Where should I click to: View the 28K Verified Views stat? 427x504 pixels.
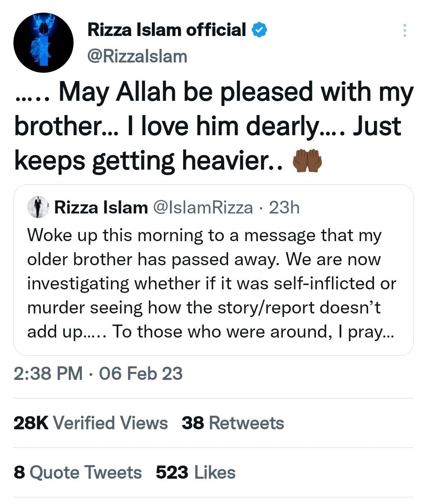click(91, 423)
